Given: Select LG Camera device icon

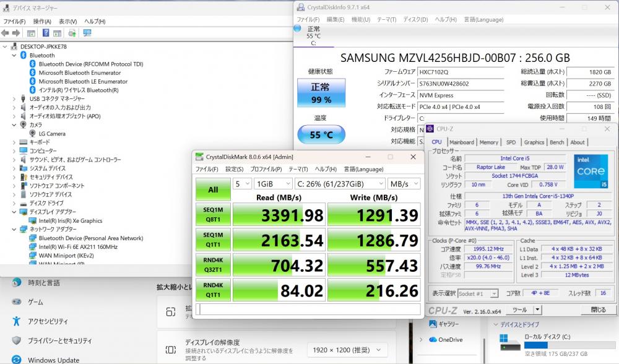Looking at the screenshot, I should [33, 133].
